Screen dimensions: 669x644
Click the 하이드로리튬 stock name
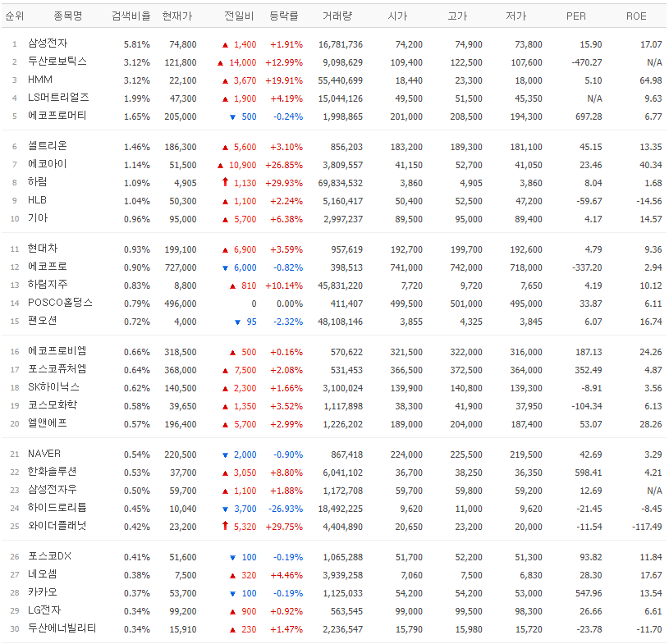(x=57, y=508)
